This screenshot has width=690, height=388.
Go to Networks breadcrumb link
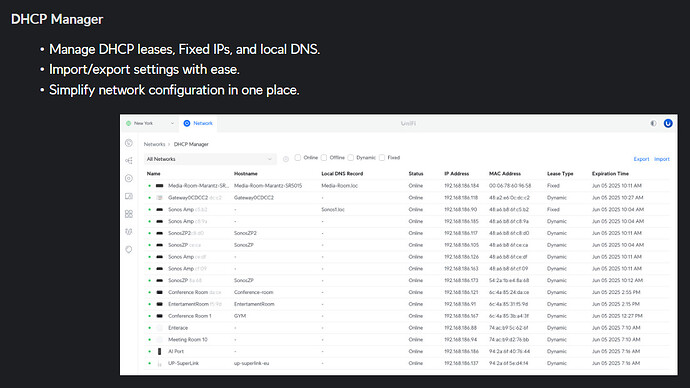[x=154, y=144]
